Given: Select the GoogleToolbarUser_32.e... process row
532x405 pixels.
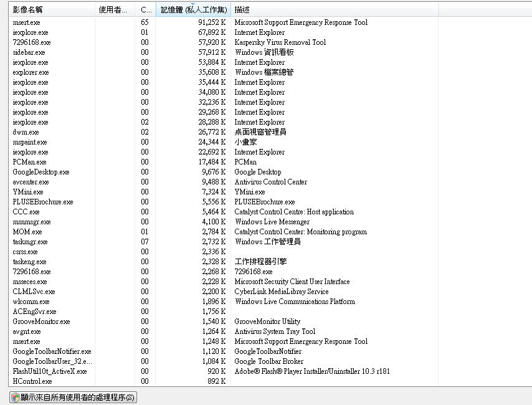Looking at the screenshot, I should tap(224, 361).
